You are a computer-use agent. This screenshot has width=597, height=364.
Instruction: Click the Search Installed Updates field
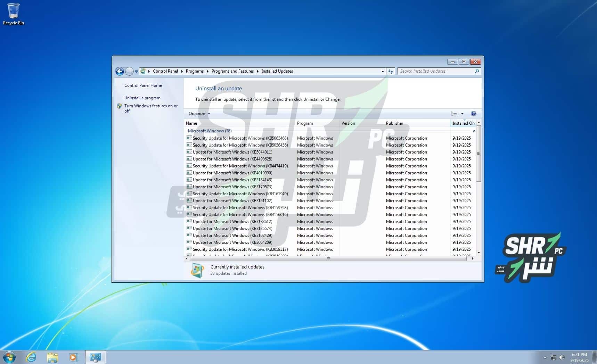(436, 71)
